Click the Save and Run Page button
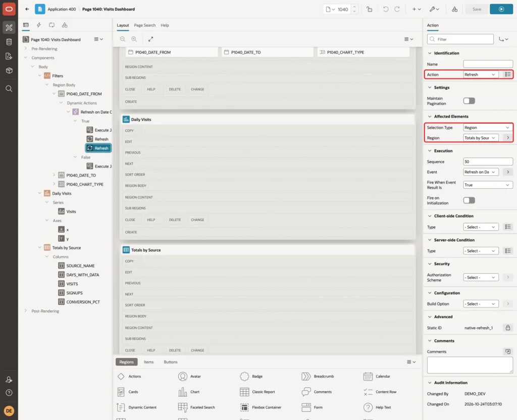Image resolution: width=517 pixels, height=420 pixels. click(x=501, y=9)
